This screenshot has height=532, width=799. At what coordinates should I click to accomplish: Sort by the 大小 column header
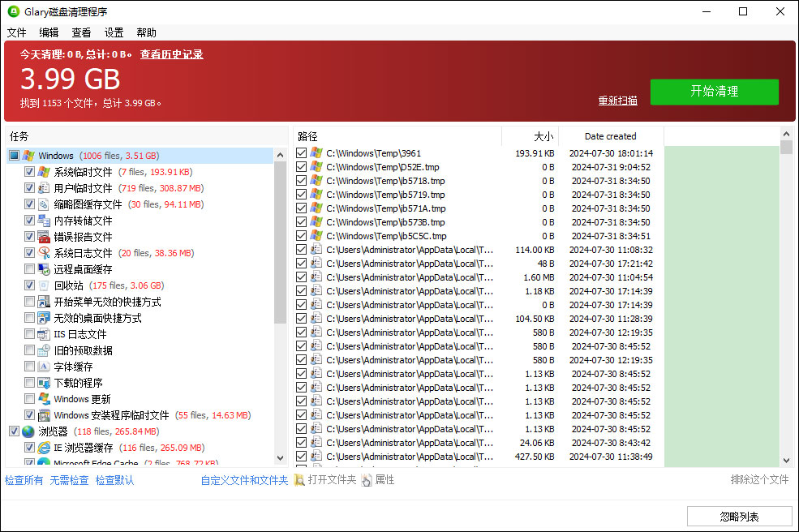[x=531, y=136]
